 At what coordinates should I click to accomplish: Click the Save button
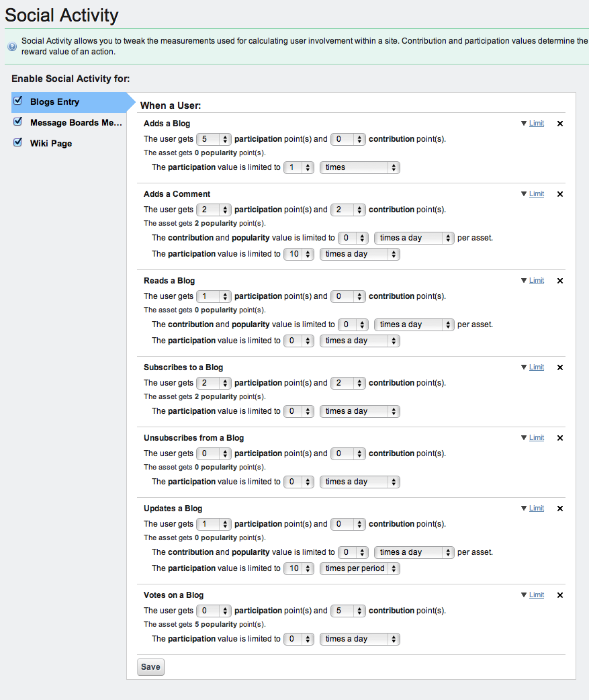pos(150,667)
